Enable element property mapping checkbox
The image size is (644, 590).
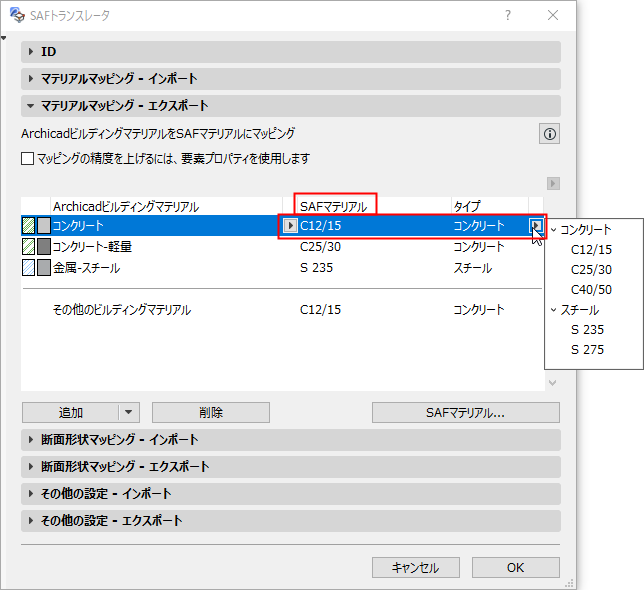tap(28, 158)
